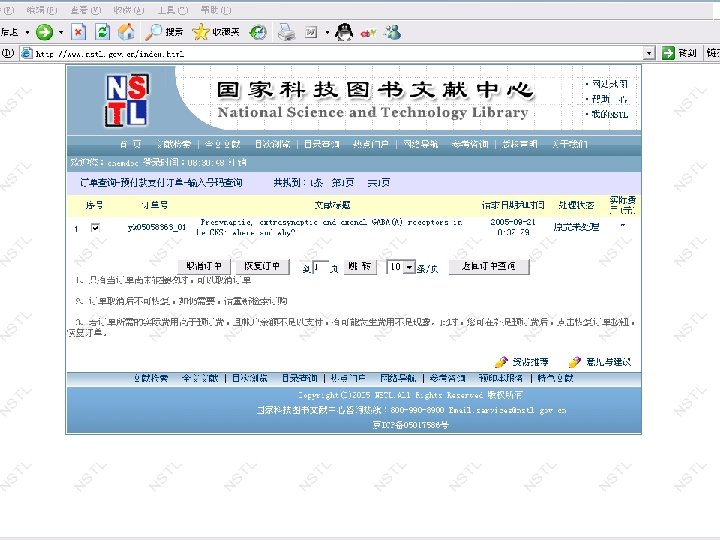Select the sixth item in the blue navigation bar
720x540 pixels.
[x=371, y=144]
